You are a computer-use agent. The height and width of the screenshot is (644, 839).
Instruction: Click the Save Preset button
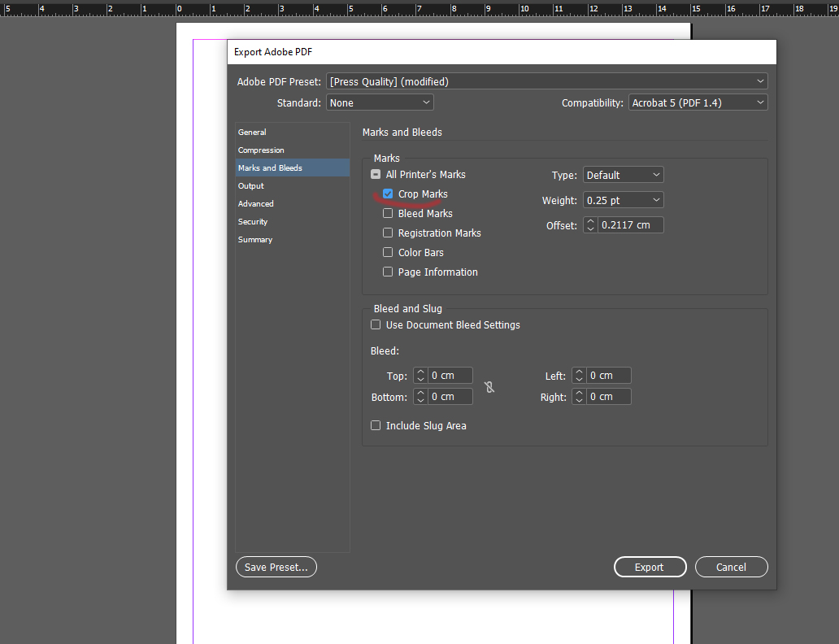click(x=276, y=567)
